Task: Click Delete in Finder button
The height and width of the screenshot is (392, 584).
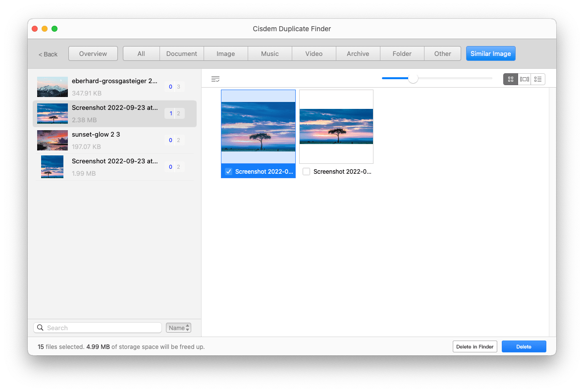Action: click(475, 346)
